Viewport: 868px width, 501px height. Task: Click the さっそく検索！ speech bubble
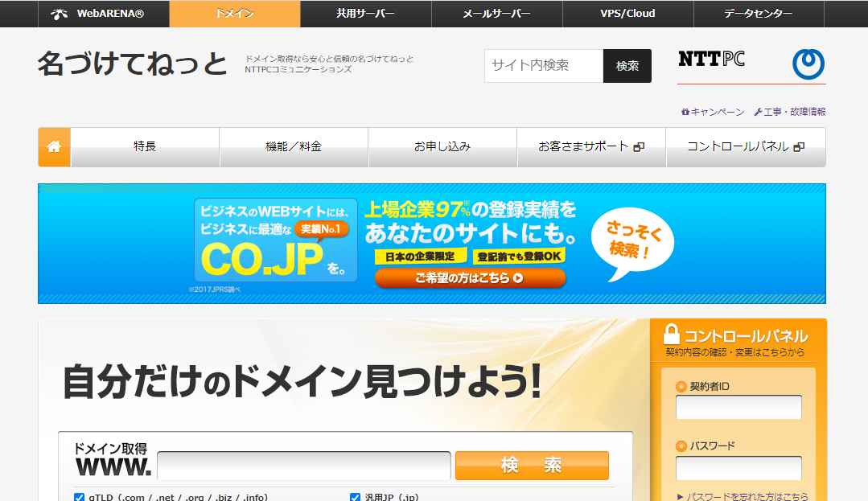point(632,244)
